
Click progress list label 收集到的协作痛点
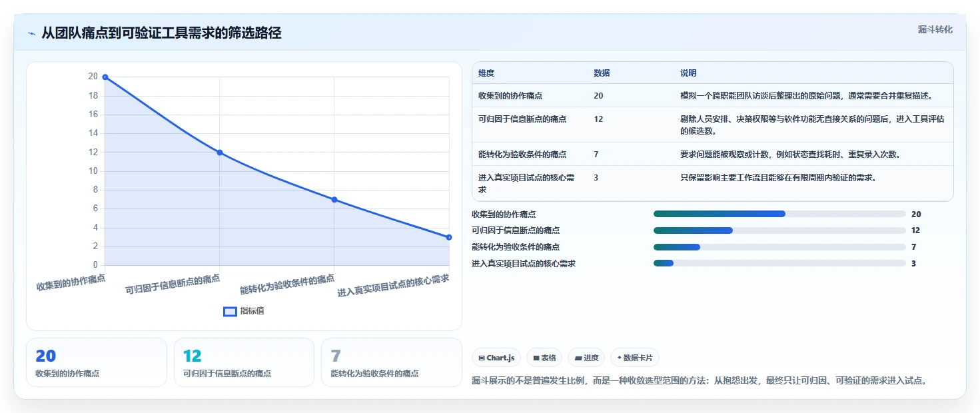point(504,214)
